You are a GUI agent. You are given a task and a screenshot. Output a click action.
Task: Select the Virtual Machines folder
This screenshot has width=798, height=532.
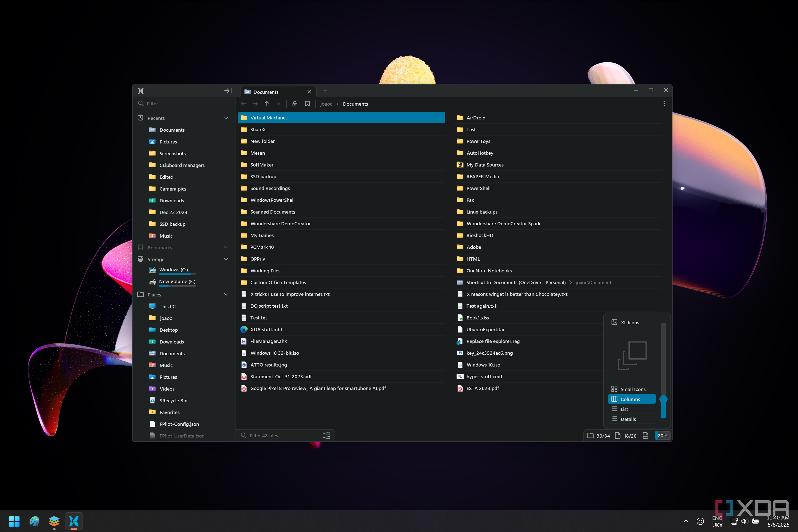tap(342, 118)
